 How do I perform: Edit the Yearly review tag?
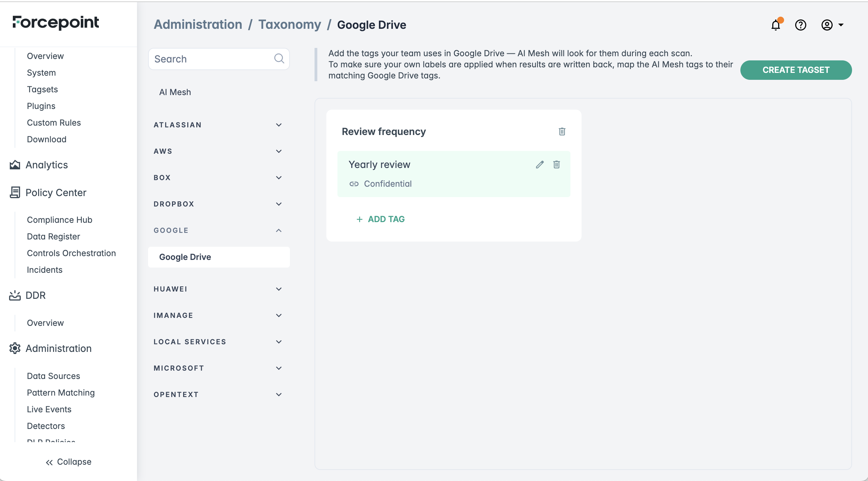coord(540,164)
